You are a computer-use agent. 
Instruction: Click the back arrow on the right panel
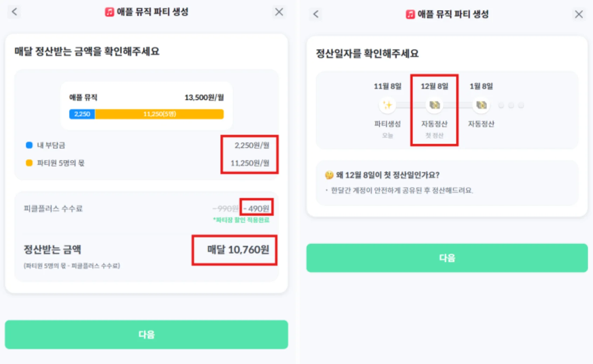point(316,14)
